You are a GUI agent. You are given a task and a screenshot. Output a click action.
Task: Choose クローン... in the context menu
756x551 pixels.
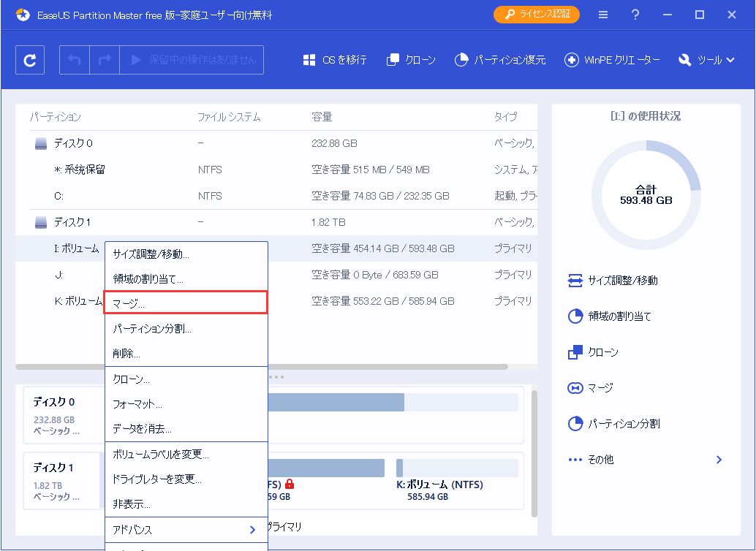click(x=186, y=379)
